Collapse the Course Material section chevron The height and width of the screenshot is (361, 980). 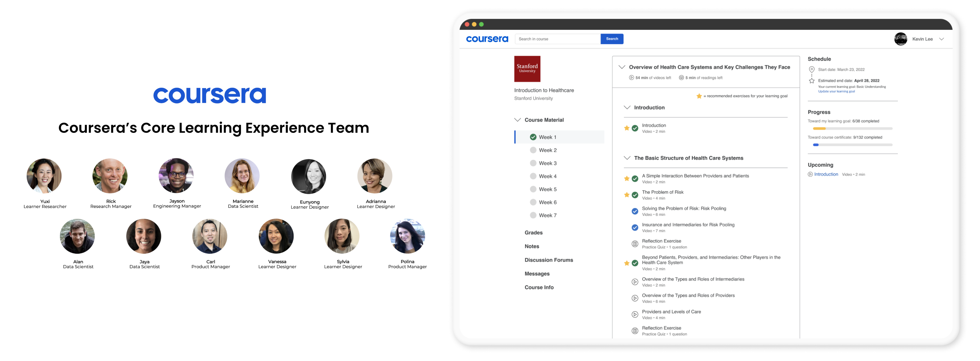pos(517,120)
